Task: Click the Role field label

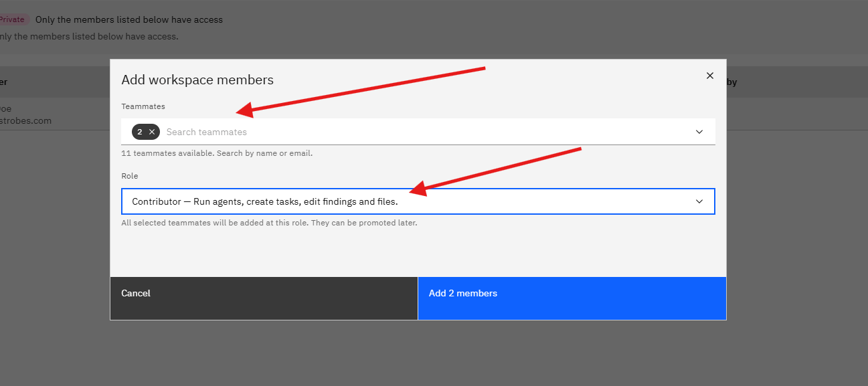Action: (x=130, y=176)
